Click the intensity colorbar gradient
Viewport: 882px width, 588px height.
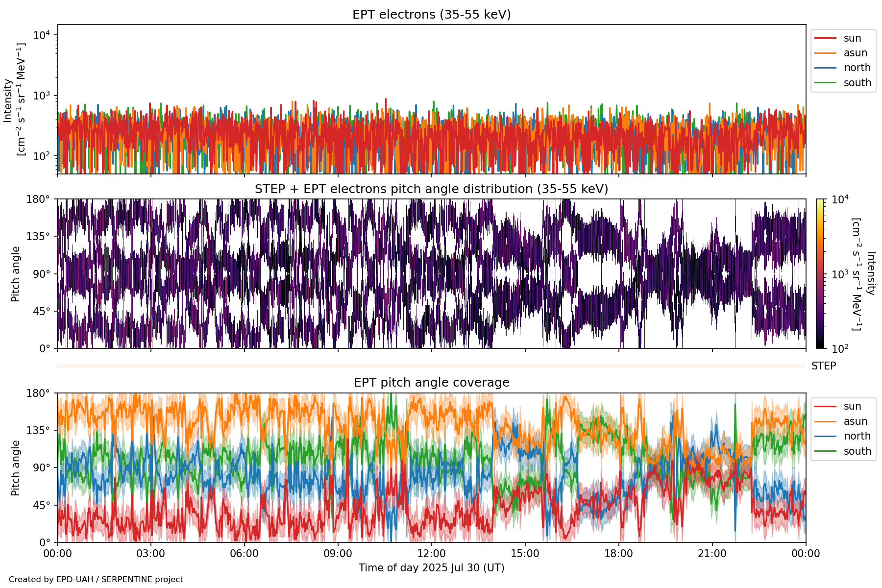click(x=820, y=273)
